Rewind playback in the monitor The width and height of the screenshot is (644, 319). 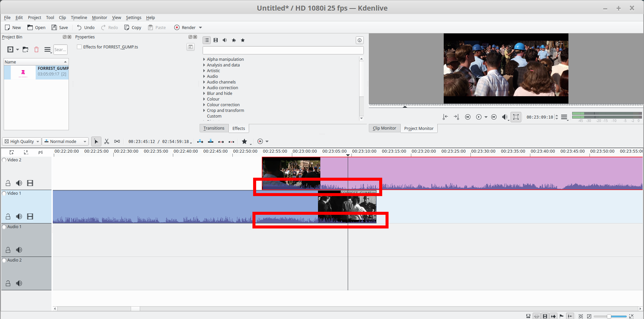pos(468,117)
